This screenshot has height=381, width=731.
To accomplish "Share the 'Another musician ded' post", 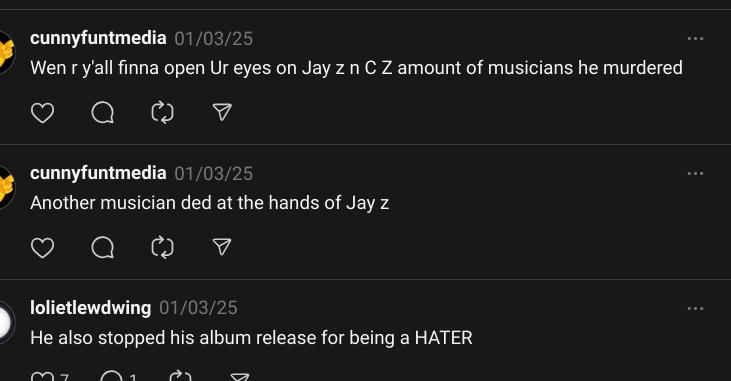I will coord(222,247).
